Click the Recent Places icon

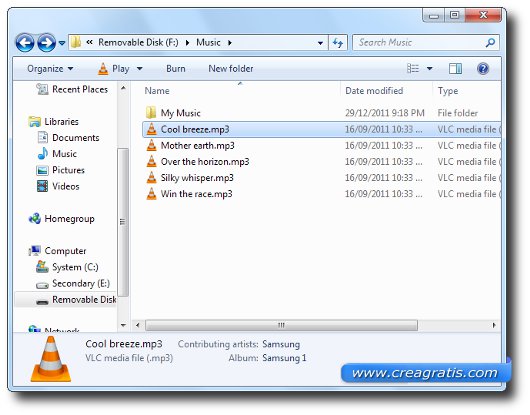click(43, 89)
